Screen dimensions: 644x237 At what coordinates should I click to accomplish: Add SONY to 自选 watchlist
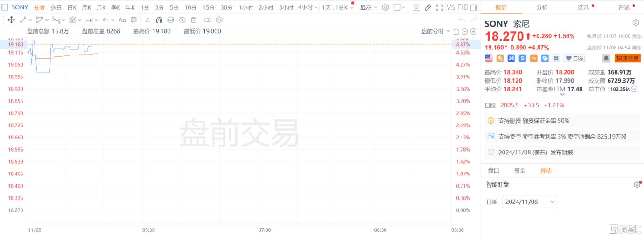coord(574,58)
